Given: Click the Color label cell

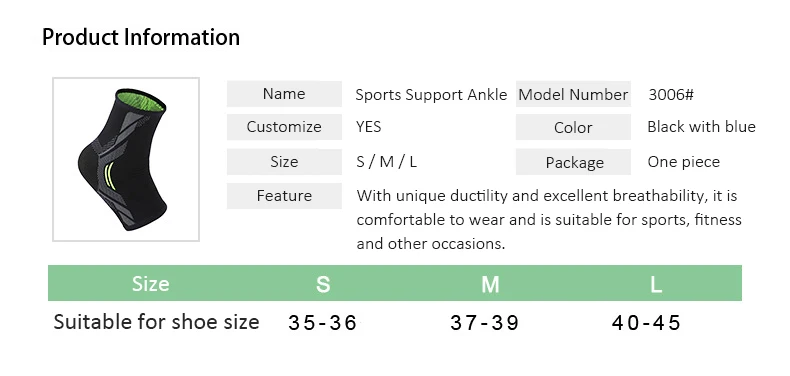Looking at the screenshot, I should [x=573, y=127].
